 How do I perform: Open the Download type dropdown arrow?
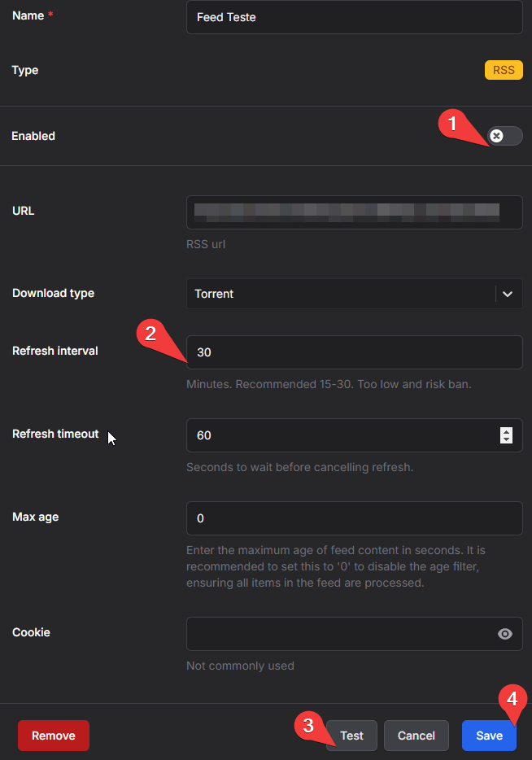coord(508,294)
